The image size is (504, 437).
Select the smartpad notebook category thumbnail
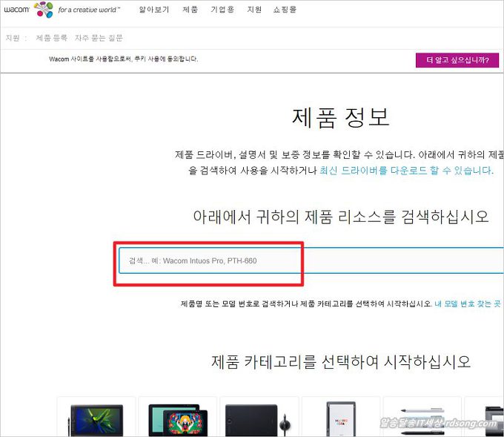pyautogui.click(x=341, y=417)
